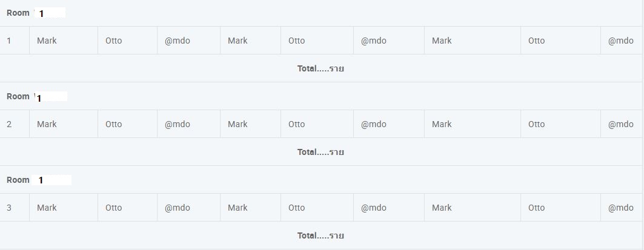Viewport: 644px width, 250px height.
Task: Click the last Otto cell in row 3
Action: 560,208
